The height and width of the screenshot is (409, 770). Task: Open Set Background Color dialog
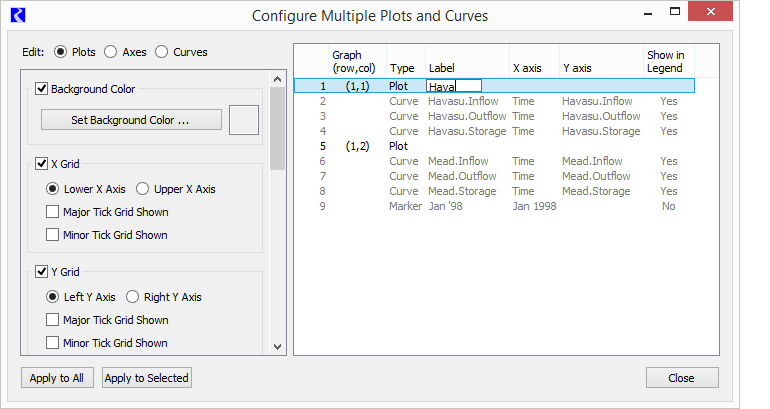pos(131,120)
